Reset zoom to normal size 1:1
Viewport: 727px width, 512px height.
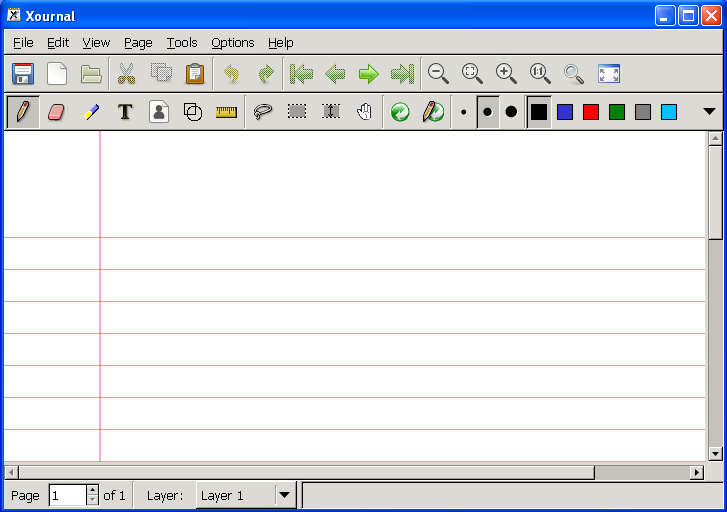pos(540,74)
